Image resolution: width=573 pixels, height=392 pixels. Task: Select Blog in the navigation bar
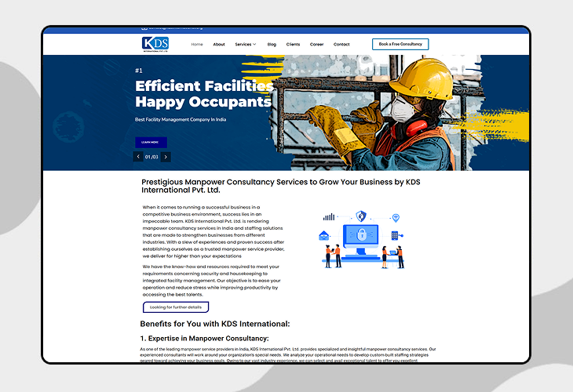272,45
